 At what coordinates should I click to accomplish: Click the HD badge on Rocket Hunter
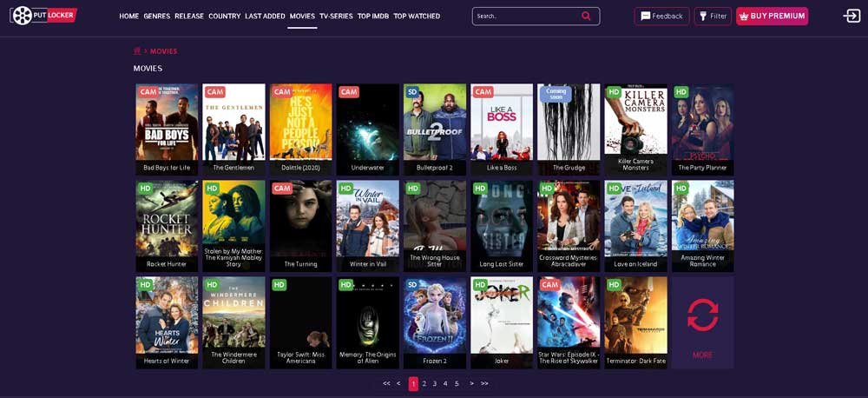click(x=145, y=189)
